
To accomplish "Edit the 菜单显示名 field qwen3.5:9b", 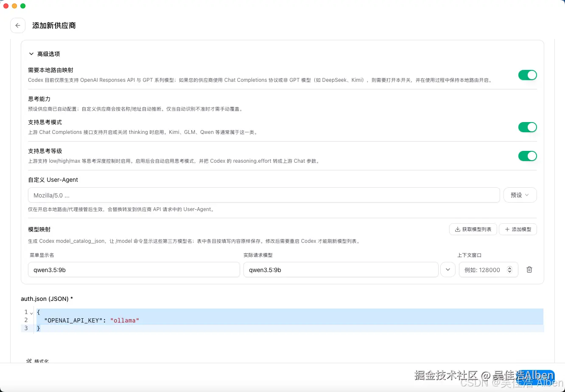I will [x=134, y=270].
